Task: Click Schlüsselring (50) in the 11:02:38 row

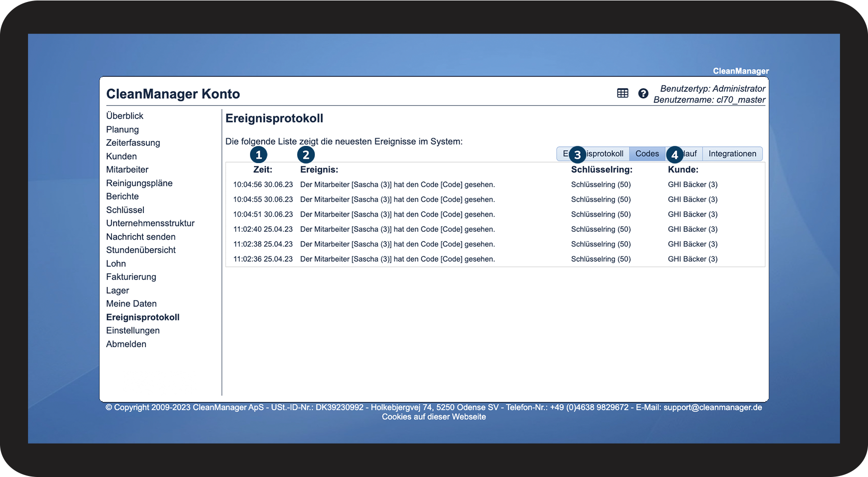Action: coord(601,244)
